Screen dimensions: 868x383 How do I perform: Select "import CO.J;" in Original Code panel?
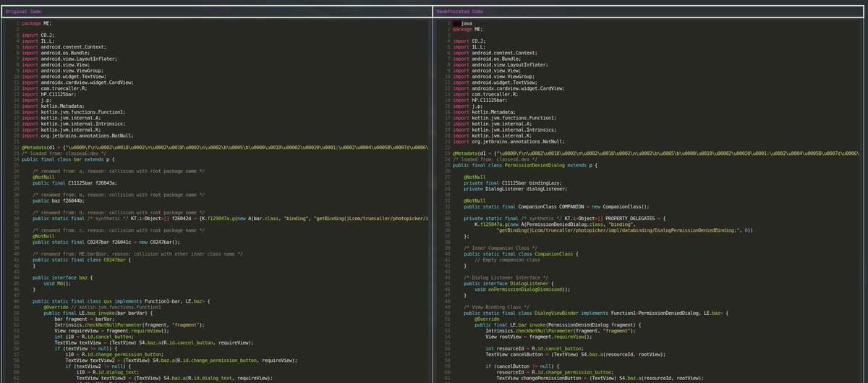coord(38,35)
